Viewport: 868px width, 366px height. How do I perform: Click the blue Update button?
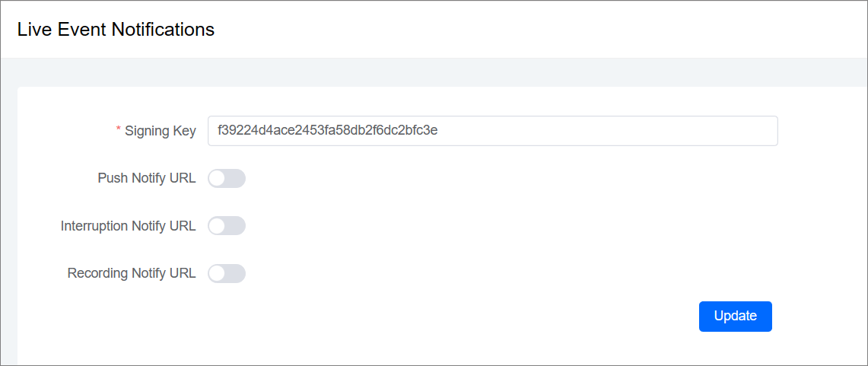tap(735, 317)
